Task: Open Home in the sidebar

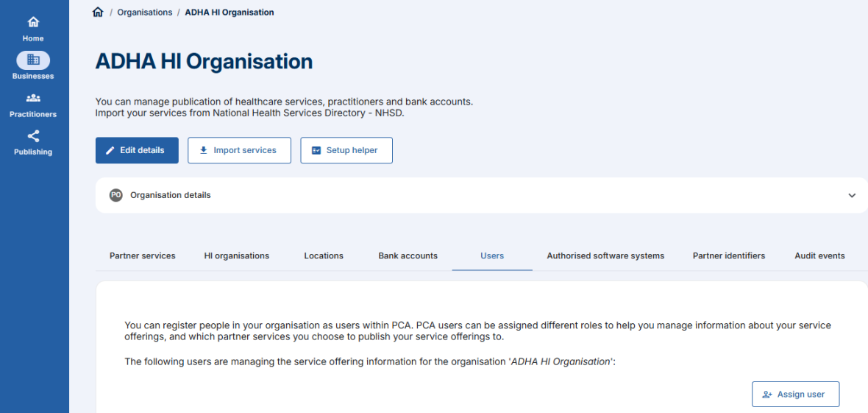Action: (x=33, y=29)
